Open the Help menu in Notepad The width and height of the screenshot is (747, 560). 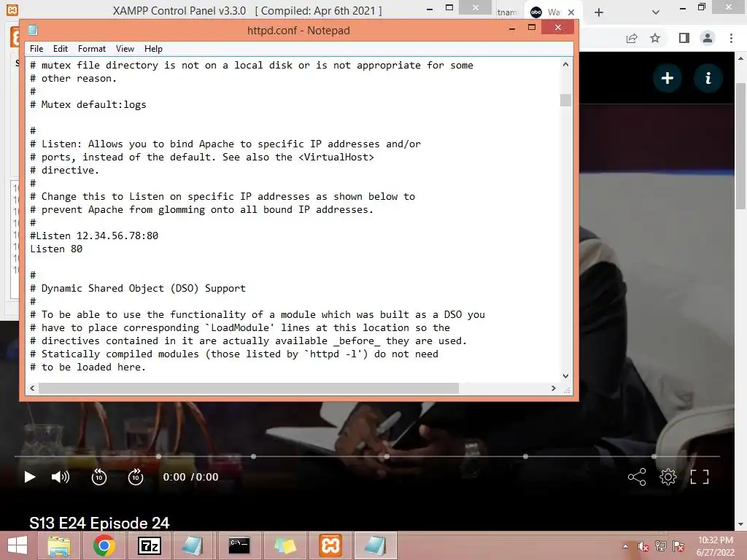tap(153, 49)
